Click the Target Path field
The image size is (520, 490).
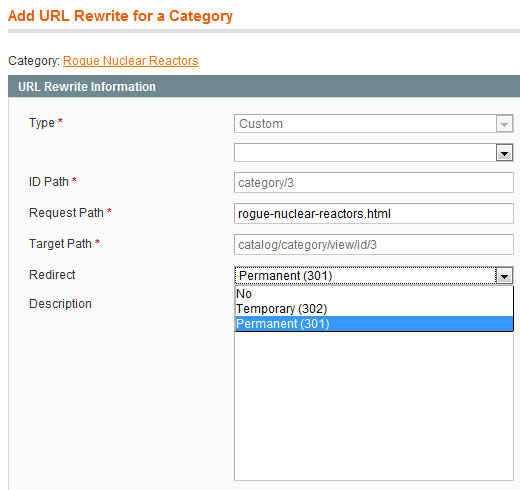374,244
